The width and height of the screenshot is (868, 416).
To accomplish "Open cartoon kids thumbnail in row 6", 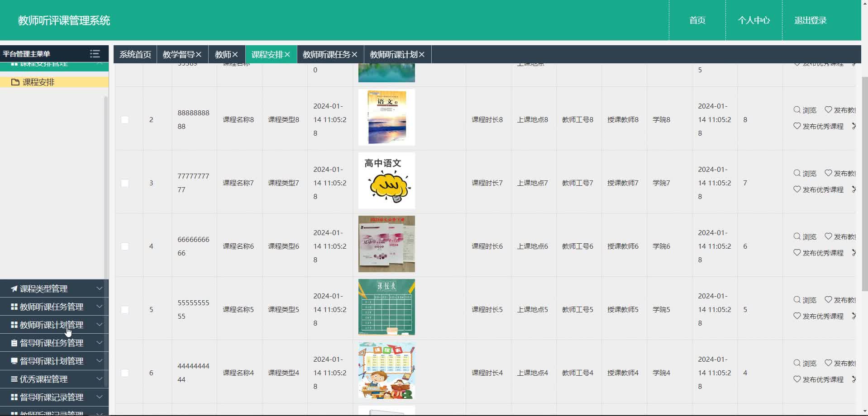I will click(386, 370).
